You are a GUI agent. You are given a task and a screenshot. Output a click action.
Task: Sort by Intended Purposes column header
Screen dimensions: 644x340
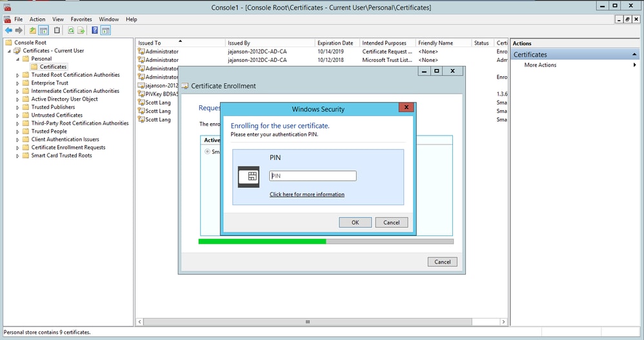pos(388,43)
